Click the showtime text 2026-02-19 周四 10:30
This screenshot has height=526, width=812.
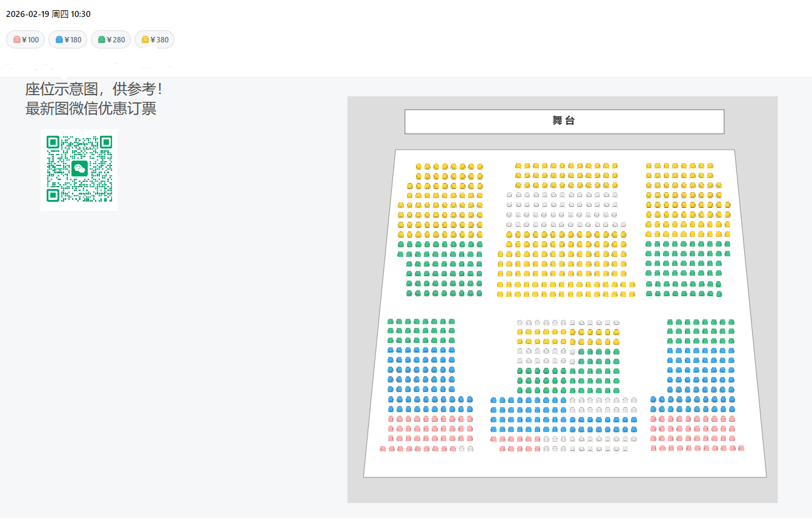(48, 14)
